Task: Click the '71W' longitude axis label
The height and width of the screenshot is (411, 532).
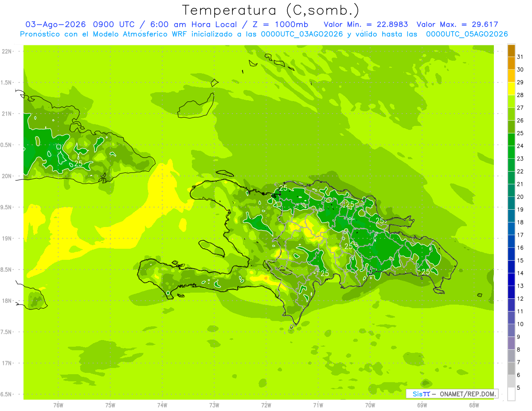Action: coord(318,405)
